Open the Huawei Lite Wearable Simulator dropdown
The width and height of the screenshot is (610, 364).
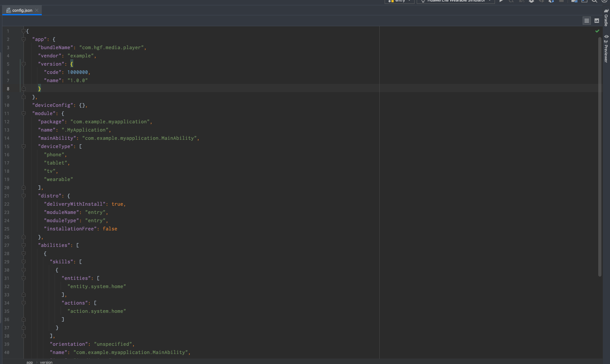tap(455, 1)
